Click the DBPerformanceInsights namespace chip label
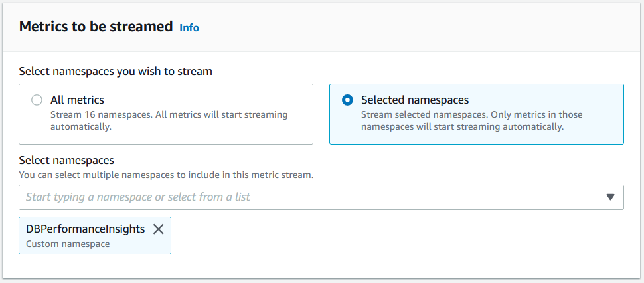The image size is (644, 283). [85, 229]
